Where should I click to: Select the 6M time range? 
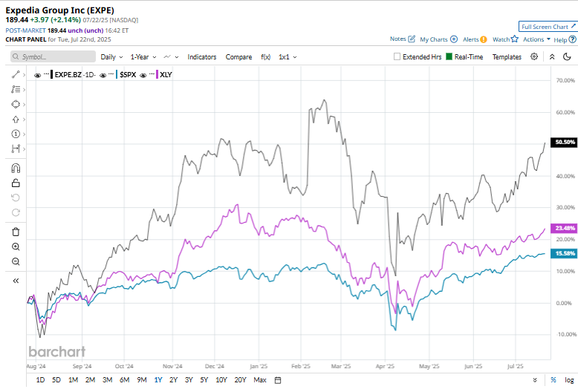125,380
